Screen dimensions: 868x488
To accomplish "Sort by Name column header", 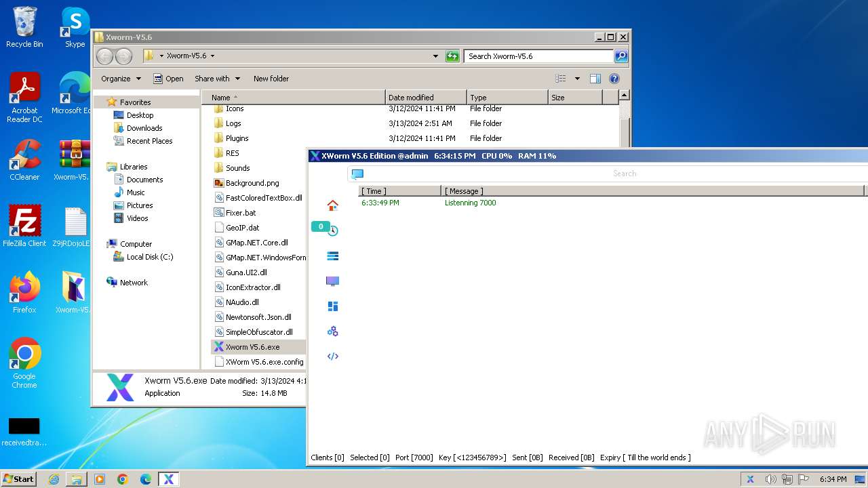I will (294, 98).
